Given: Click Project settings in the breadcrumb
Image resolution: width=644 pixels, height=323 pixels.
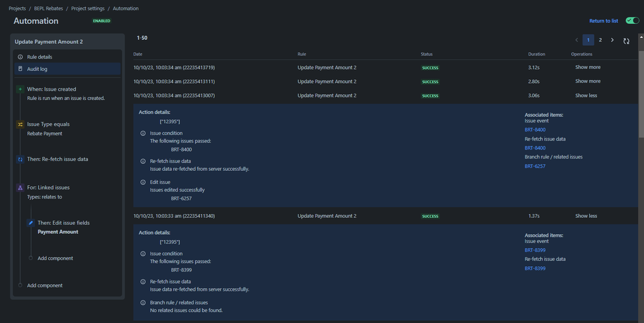Looking at the screenshot, I should [88, 8].
